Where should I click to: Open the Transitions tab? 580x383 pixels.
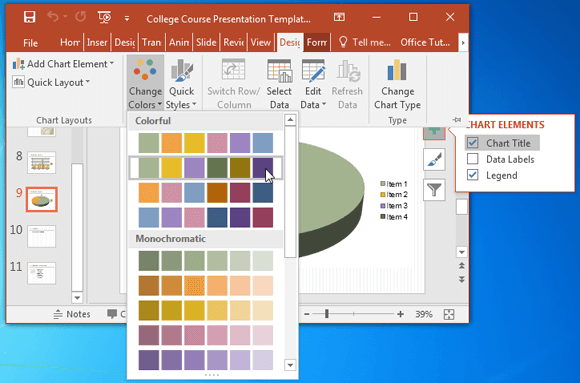pos(152,43)
